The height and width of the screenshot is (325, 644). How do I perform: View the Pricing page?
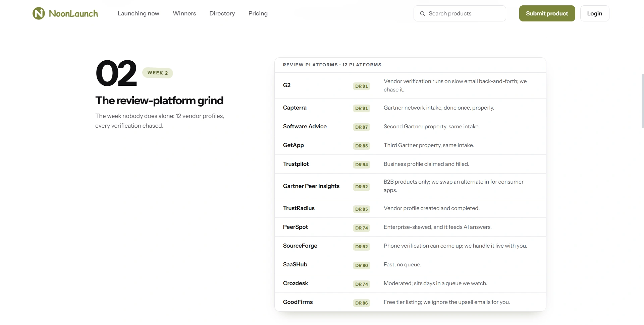coord(258,13)
